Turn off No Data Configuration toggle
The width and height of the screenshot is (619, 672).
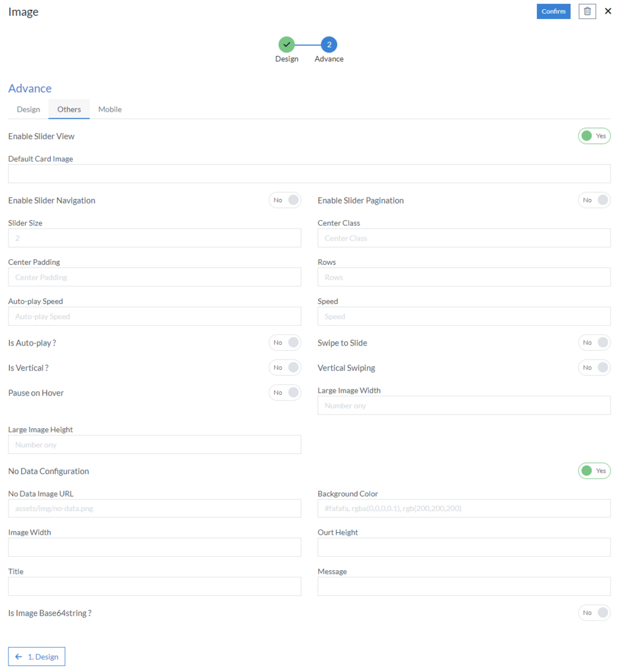pos(594,471)
